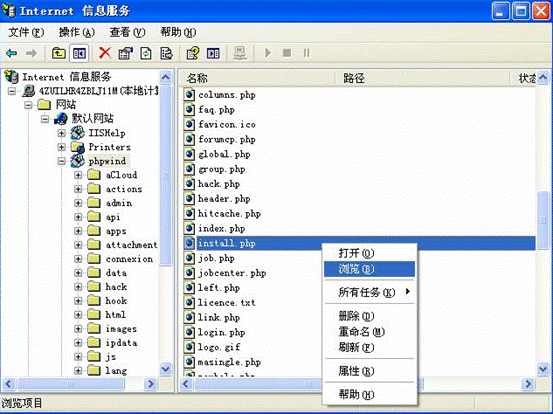The width and height of the screenshot is (553, 414).
Task: Collapse the local computer node
Action: point(12,91)
